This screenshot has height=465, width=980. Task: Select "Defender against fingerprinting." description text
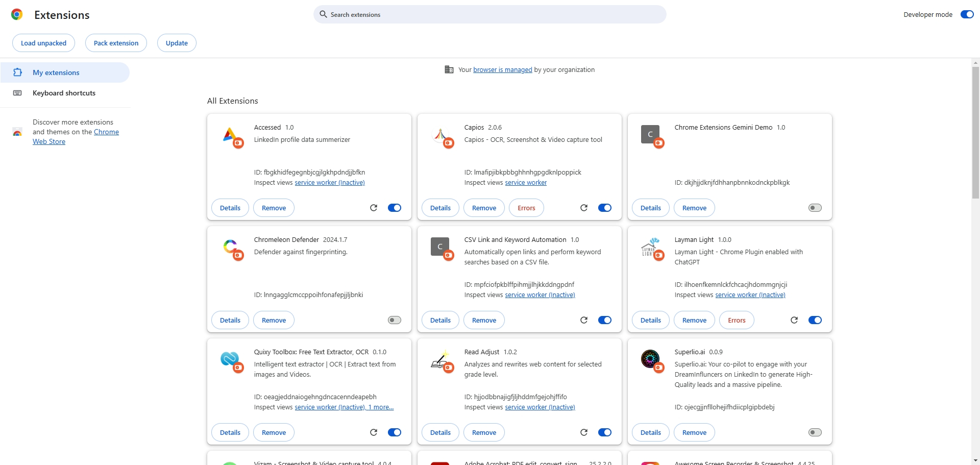tap(301, 252)
